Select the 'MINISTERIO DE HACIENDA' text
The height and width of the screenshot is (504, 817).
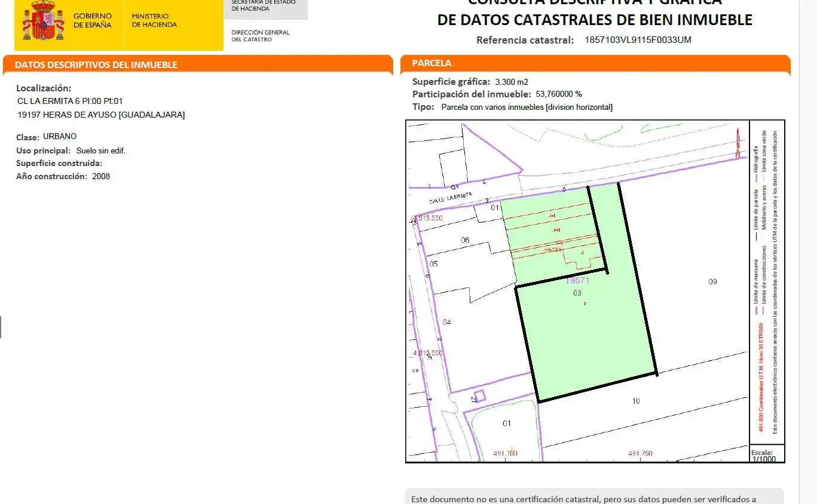(x=154, y=20)
